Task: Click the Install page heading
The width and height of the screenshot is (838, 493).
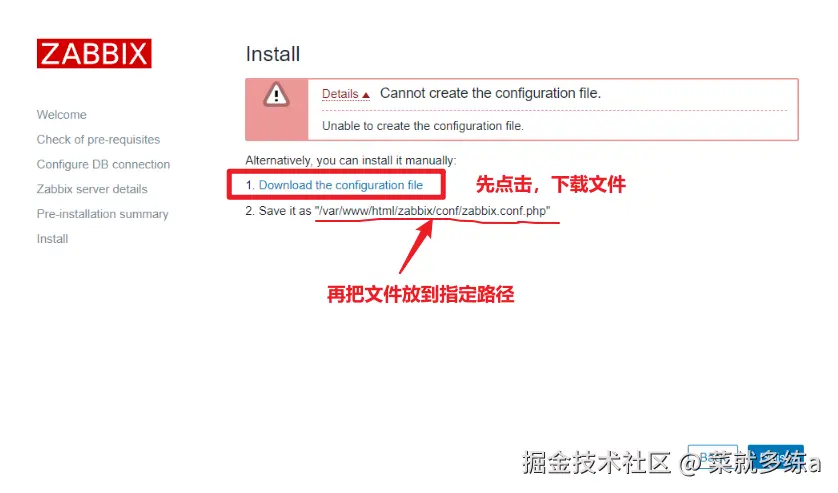Action: coord(273,54)
